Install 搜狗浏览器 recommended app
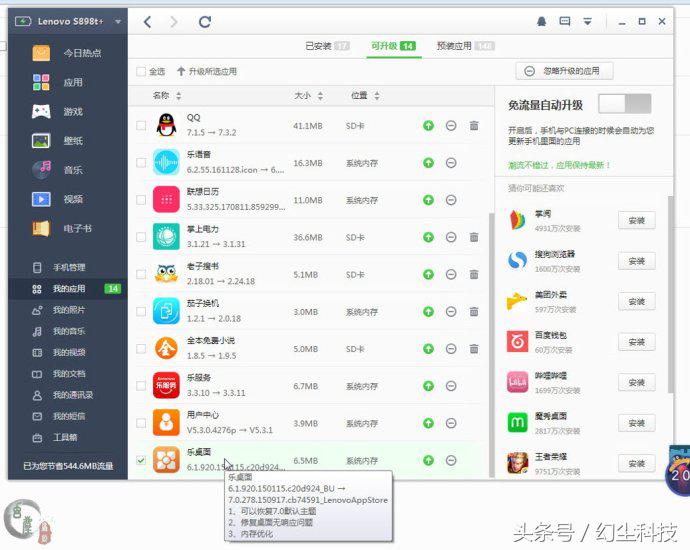Image resolution: width=690 pixels, height=550 pixels. tap(636, 261)
